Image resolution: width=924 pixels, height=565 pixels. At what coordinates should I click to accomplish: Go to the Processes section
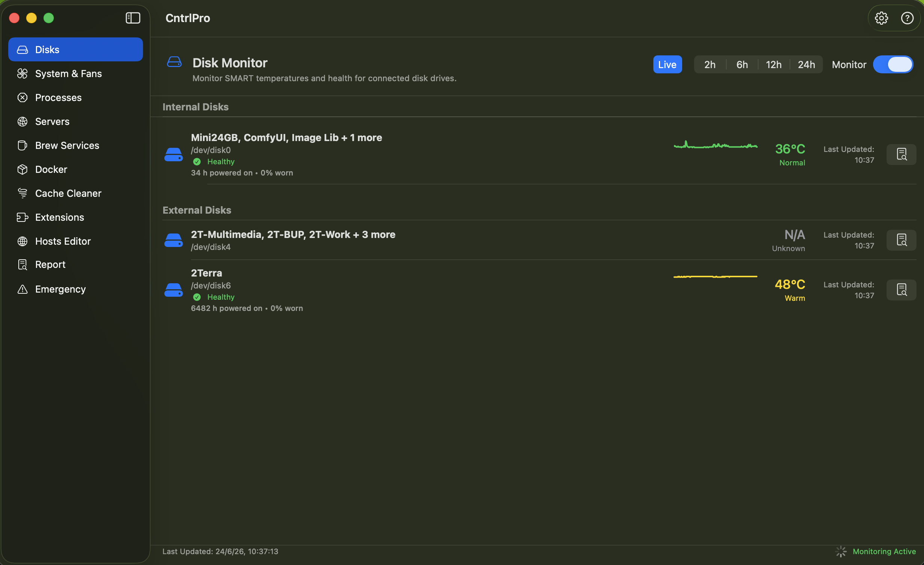[x=75, y=97]
